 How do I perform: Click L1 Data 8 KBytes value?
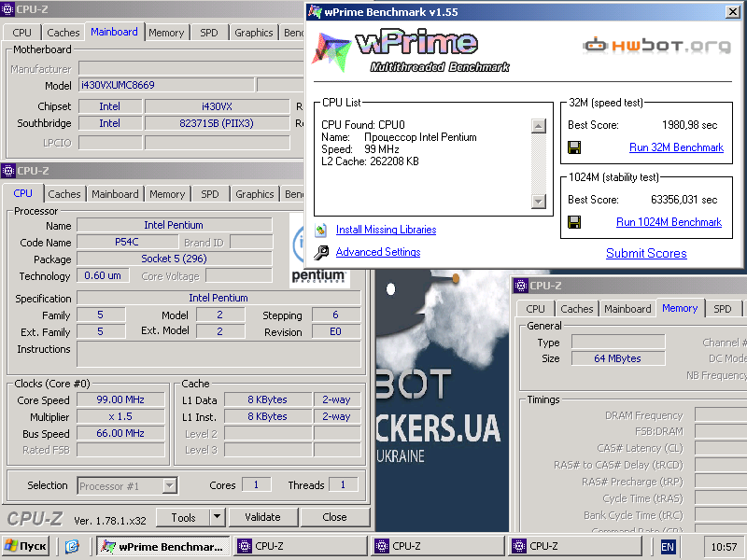(268, 399)
